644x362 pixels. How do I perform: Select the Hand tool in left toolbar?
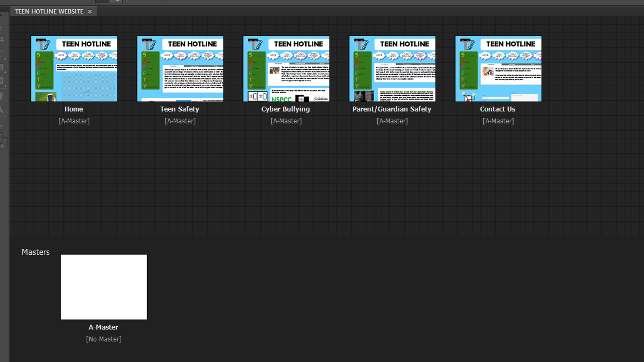tap(2, 95)
